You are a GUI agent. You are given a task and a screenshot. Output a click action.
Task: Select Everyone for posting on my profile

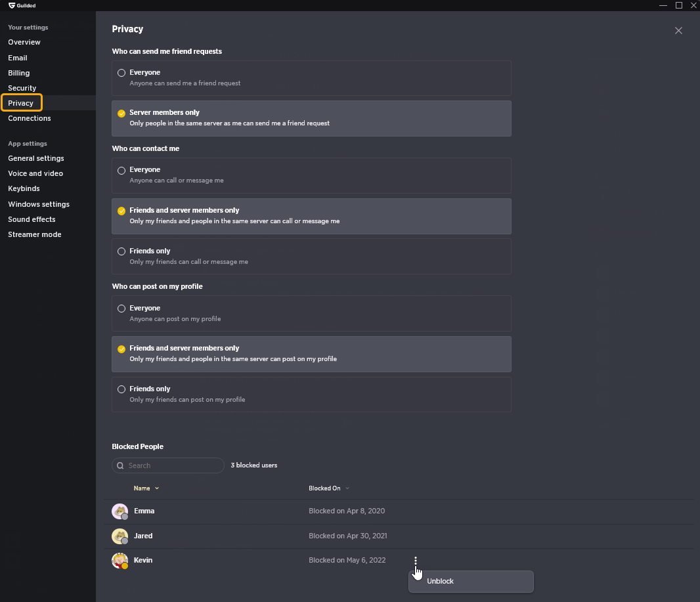pos(311,313)
